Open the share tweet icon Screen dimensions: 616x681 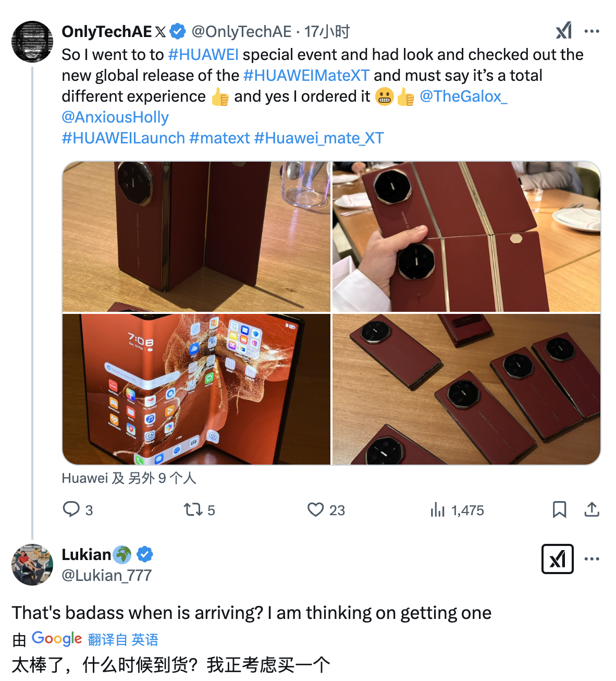tap(592, 509)
